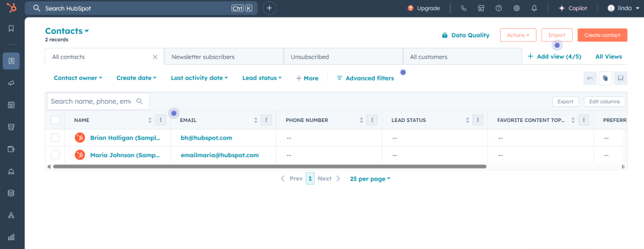This screenshot has height=249, width=644.
Task: Click the Import button
Action: pyautogui.click(x=557, y=35)
